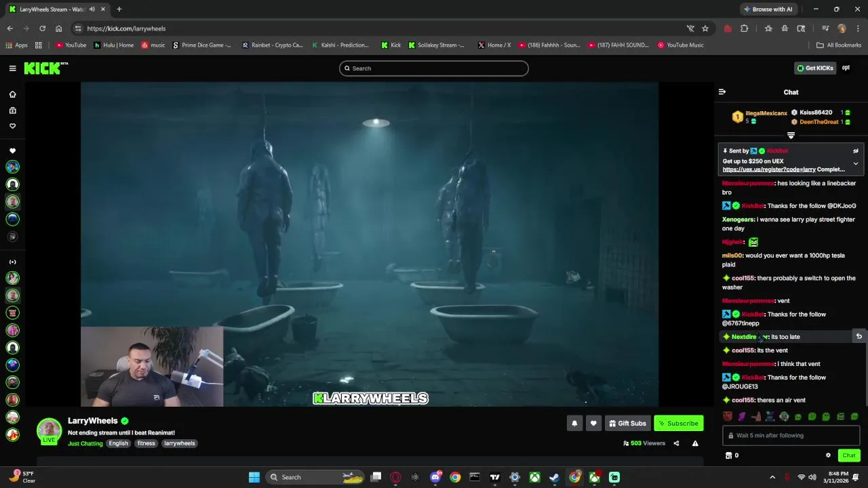The image size is (868, 488).
Task: Open a new browser tab
Action: click(x=119, y=9)
